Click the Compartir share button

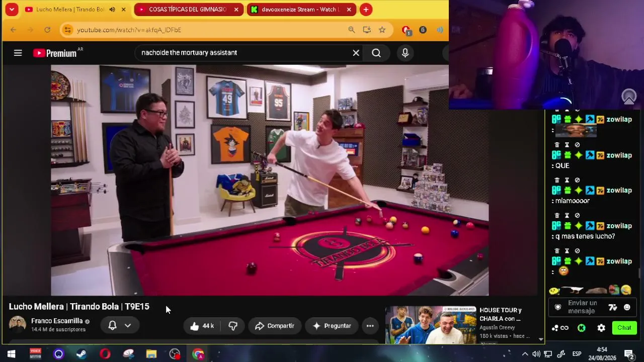275,326
